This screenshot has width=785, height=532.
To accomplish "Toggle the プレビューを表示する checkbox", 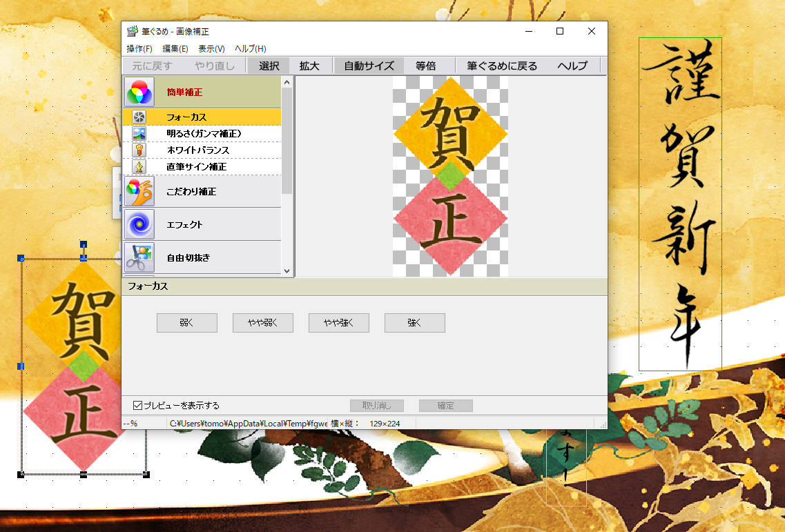I will tap(137, 406).
